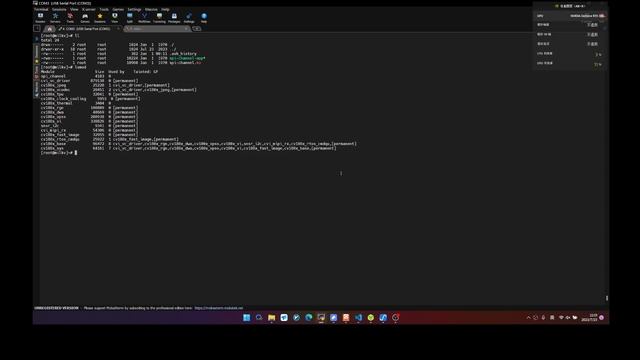Viewport: 640px width, 360px height.
Task: Open the Games toolbar icon
Action: 85,18
